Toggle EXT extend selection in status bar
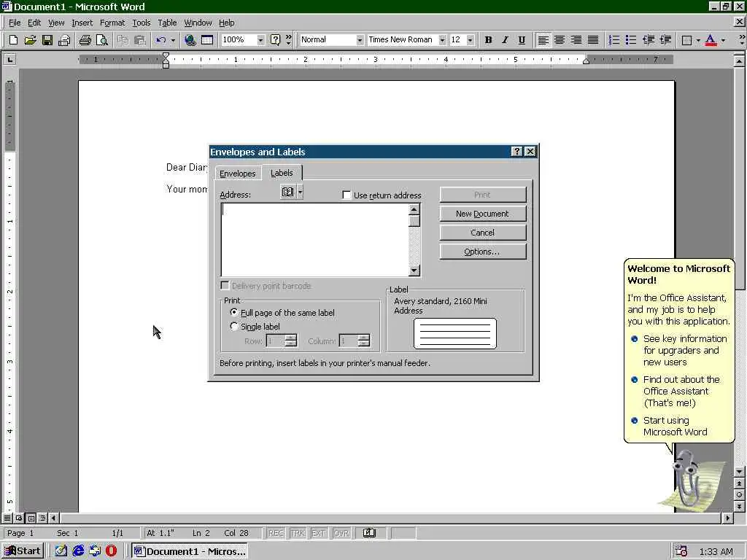The width and height of the screenshot is (747, 560). coord(318,533)
